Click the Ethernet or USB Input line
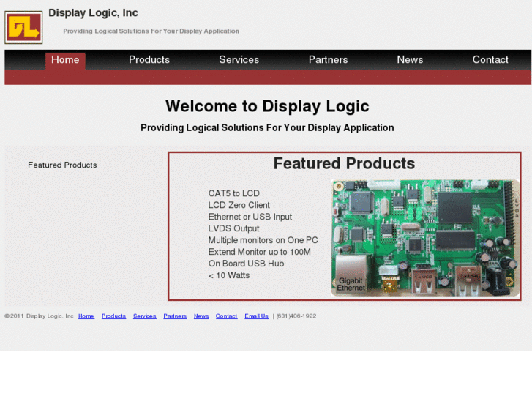 click(250, 217)
